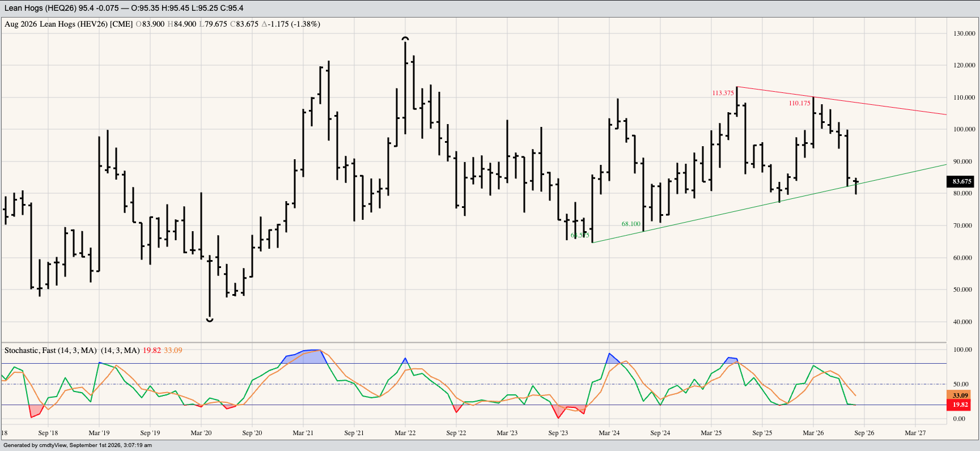
Task: Click the Generated by cmdtyView footer text
Action: point(78,445)
